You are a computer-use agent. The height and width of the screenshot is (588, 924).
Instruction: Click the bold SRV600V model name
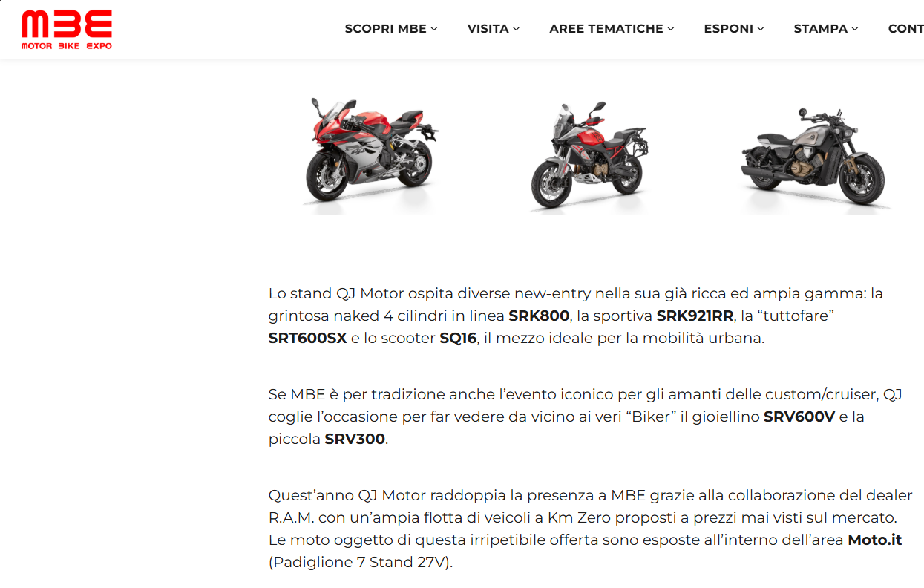coord(799,416)
